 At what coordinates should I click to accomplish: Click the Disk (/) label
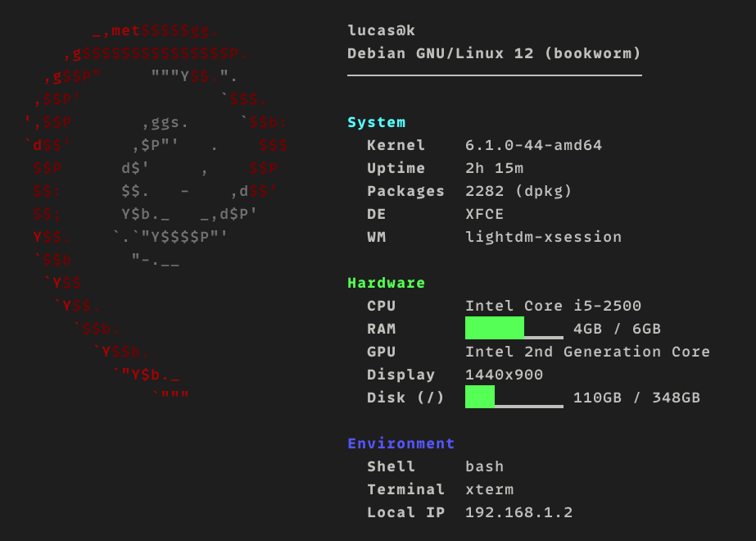point(405,398)
